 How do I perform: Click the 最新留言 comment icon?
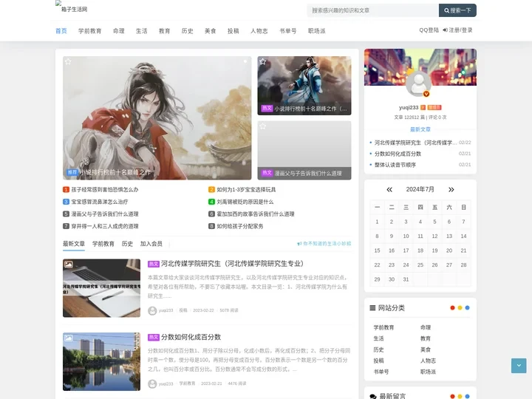373,396
